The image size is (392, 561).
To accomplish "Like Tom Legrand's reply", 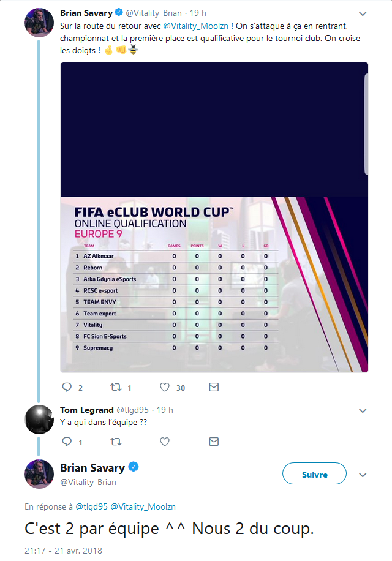I will [164, 442].
